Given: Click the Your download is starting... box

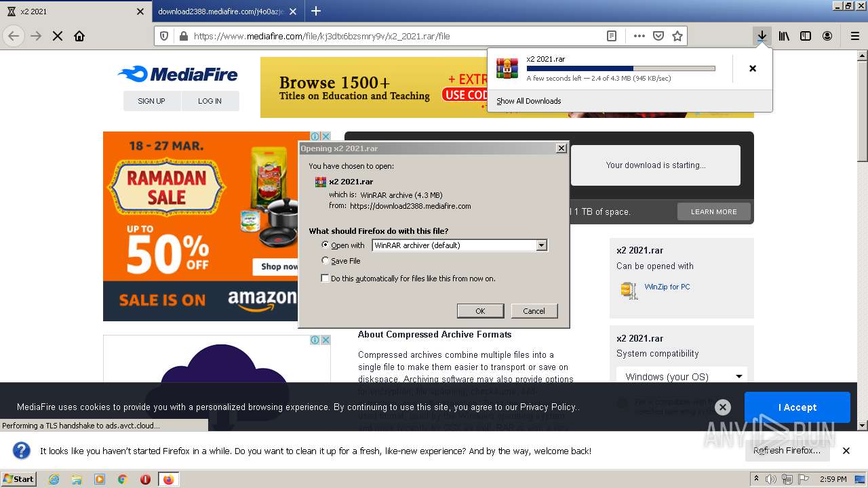Looking at the screenshot, I should tap(655, 165).
